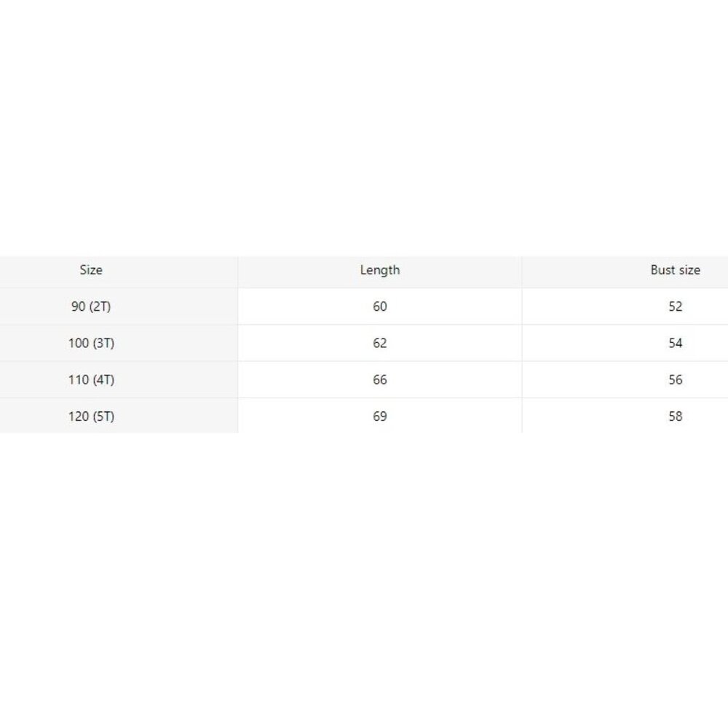Click the 5T text in fourth row
This screenshot has width=728, height=728.
pos(103,416)
